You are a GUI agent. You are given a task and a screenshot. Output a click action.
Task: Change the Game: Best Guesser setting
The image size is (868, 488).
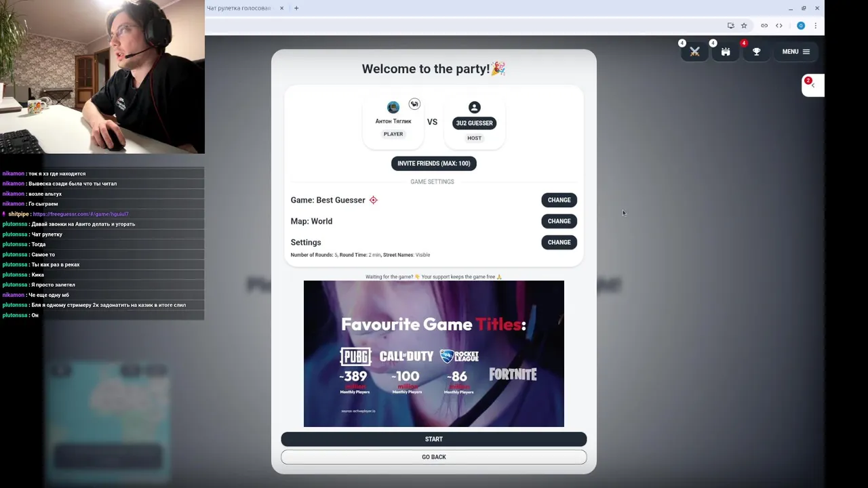pos(559,200)
